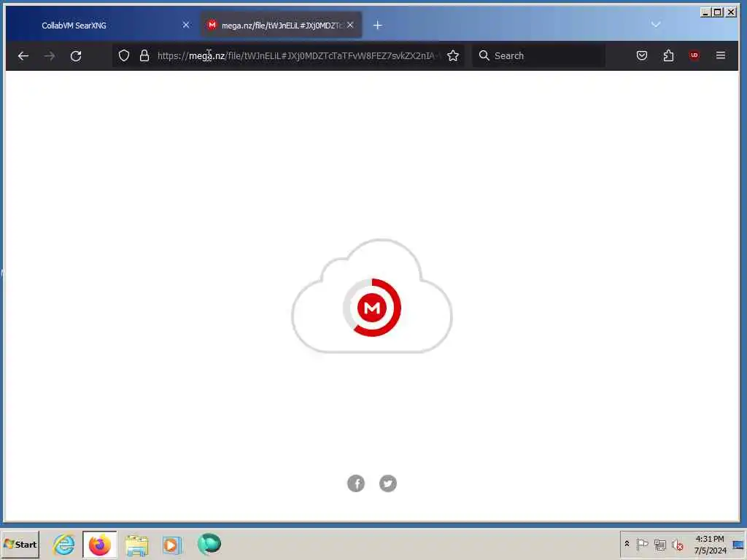Image resolution: width=747 pixels, height=560 pixels.
Task: Open a new tab with plus
Action: [377, 26]
